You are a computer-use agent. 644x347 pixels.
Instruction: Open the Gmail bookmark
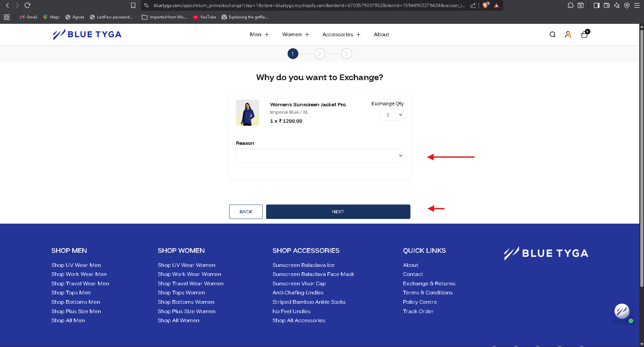coord(29,17)
